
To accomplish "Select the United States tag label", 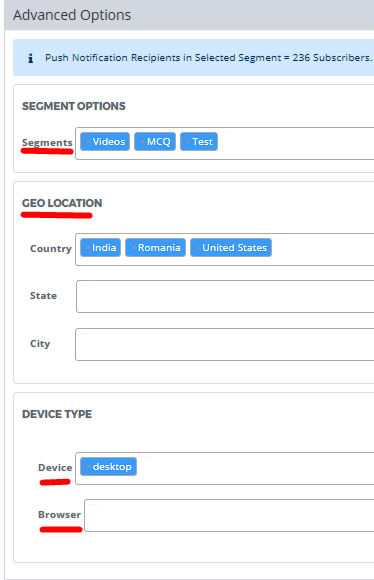I will [235, 248].
